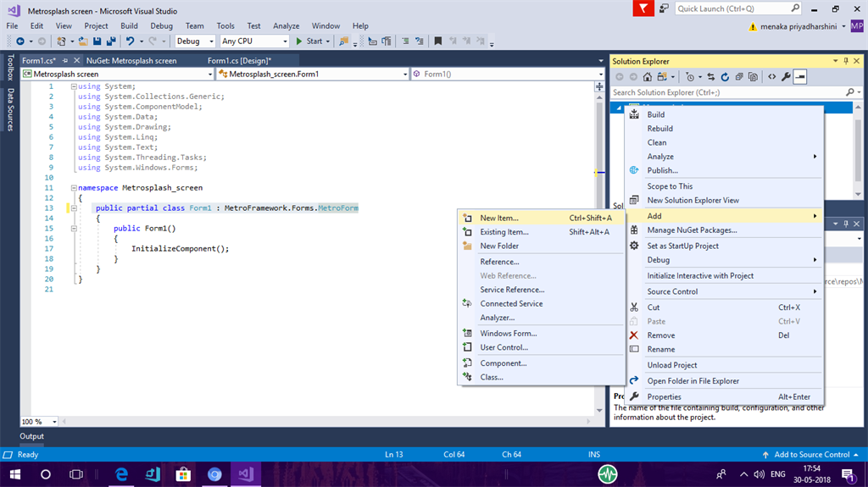868x487 pixels.
Task: Click Add to Source Control in status bar
Action: [811, 455]
